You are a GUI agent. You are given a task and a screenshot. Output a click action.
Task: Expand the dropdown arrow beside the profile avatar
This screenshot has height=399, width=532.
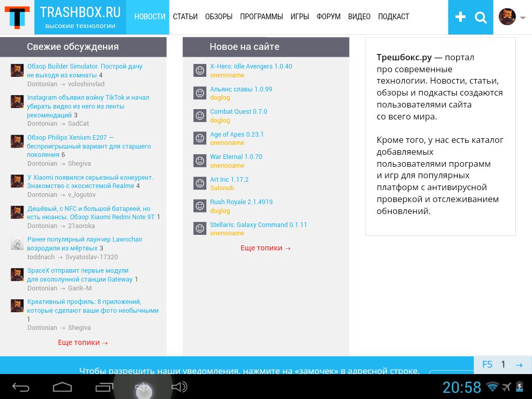pos(523,18)
